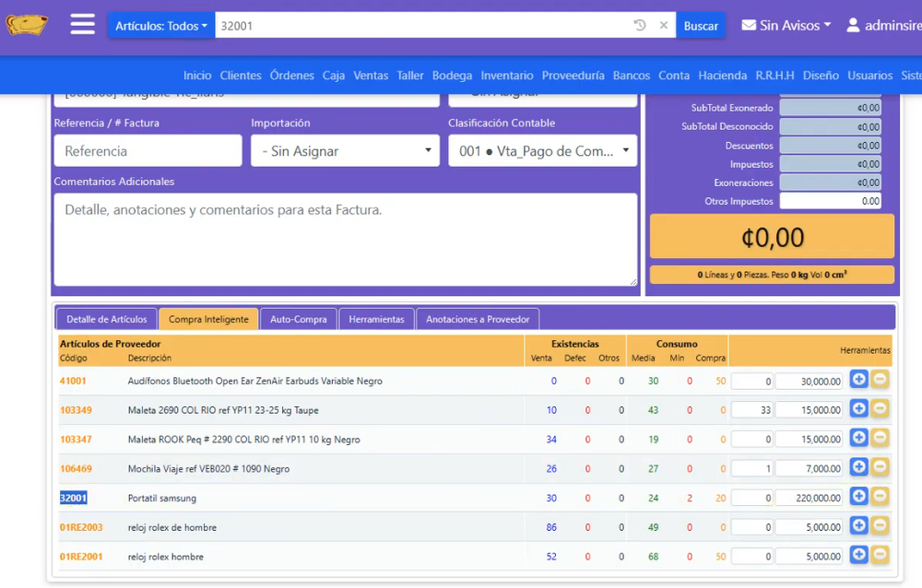Click the Buscar button
922x588 pixels.
pyautogui.click(x=701, y=26)
